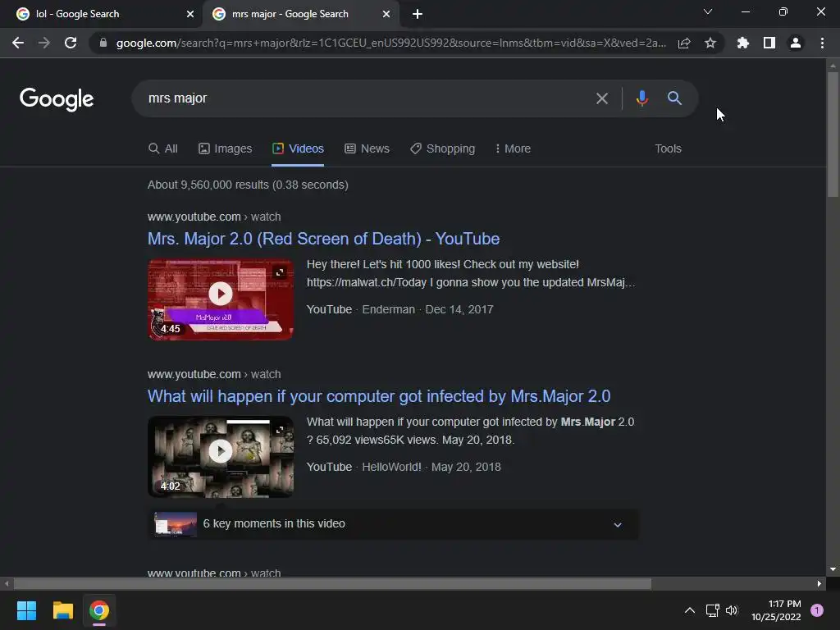Click the address bar URL

tap(391, 43)
